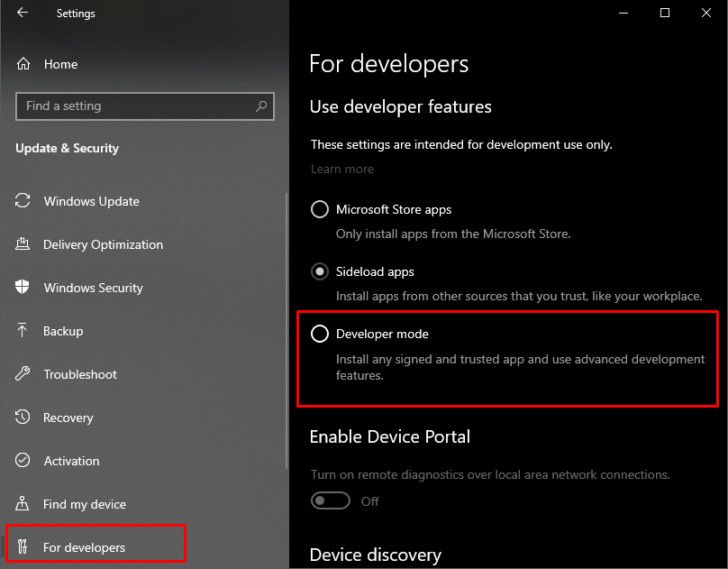Toggle the Device Portal switch
The width and height of the screenshot is (728, 569).
click(330, 501)
